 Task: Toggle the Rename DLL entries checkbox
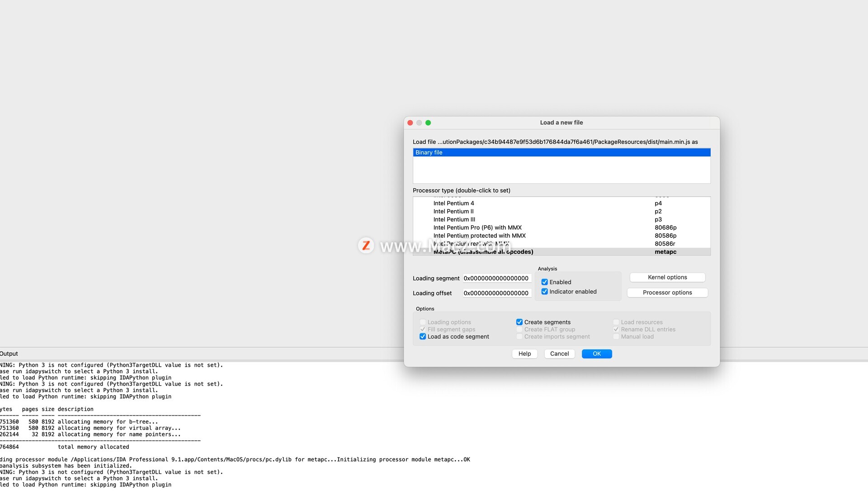pos(616,330)
